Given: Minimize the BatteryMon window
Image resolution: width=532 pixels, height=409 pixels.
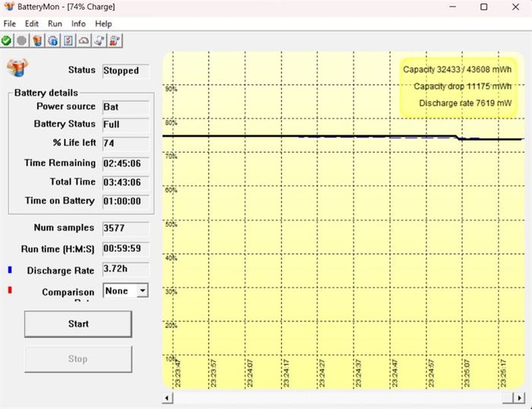Looking at the screenshot, I should pyautogui.click(x=453, y=7).
